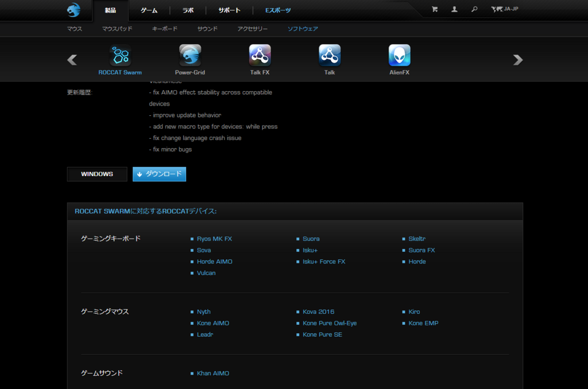Go to アクセサリー submenu category

[x=253, y=29]
